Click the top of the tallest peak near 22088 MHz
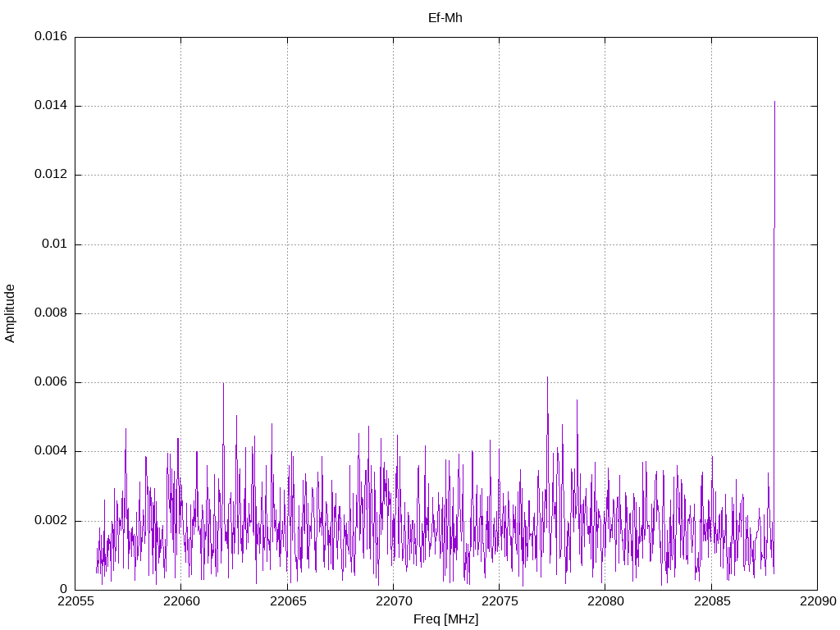The width and height of the screenshot is (840, 630). 774,103
